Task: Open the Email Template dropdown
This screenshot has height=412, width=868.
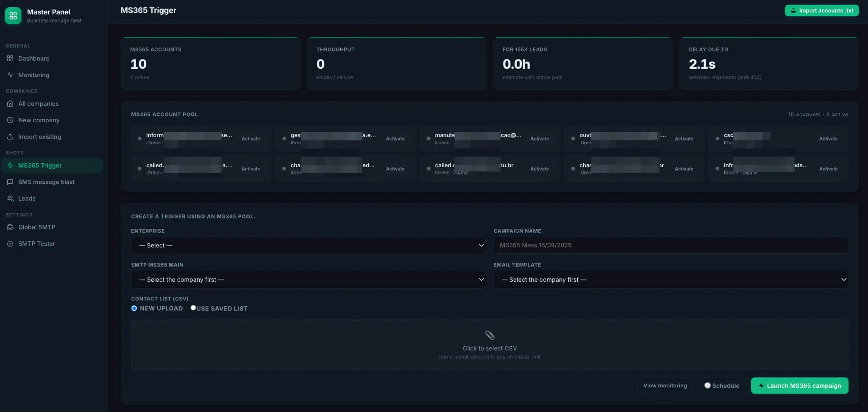Action: (x=671, y=280)
